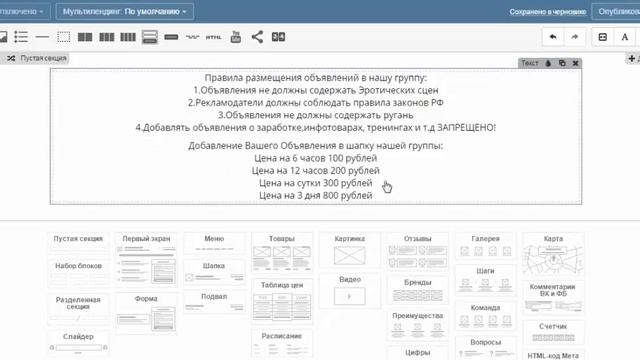
Task: Add the Слайдер section template
Action: [78, 343]
